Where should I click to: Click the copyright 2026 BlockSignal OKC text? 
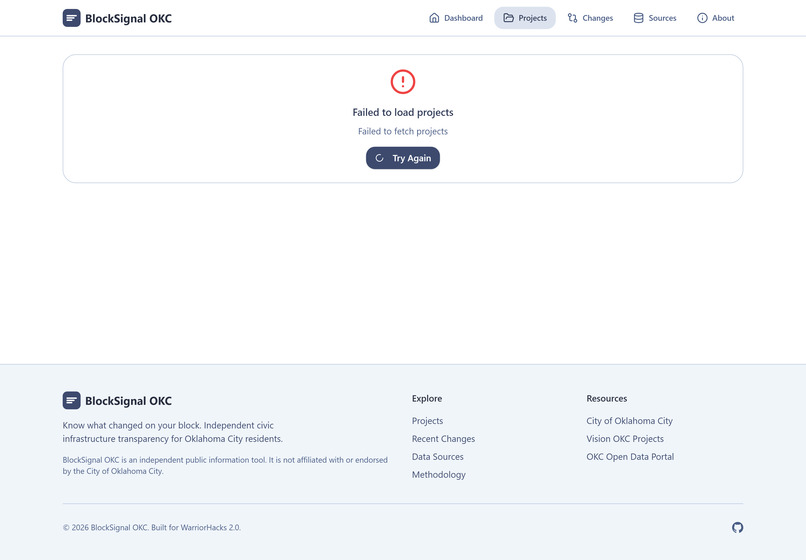tap(152, 528)
